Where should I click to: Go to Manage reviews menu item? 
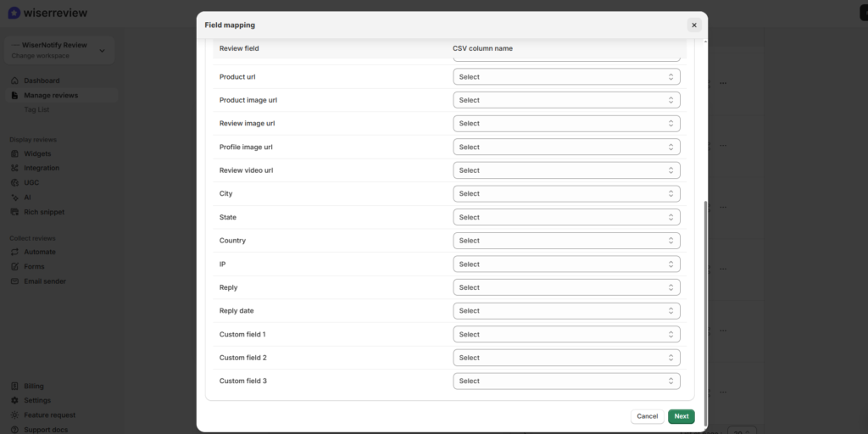[50, 95]
